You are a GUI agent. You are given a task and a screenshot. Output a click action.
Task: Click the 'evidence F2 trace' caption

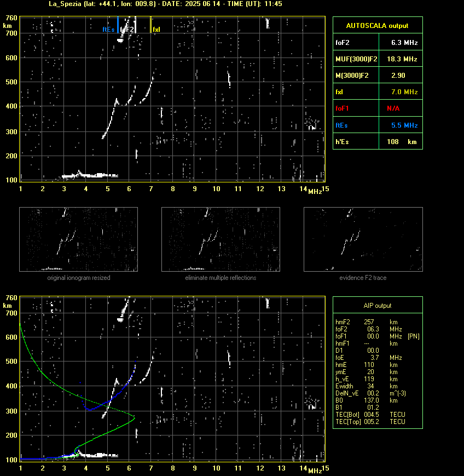click(363, 278)
